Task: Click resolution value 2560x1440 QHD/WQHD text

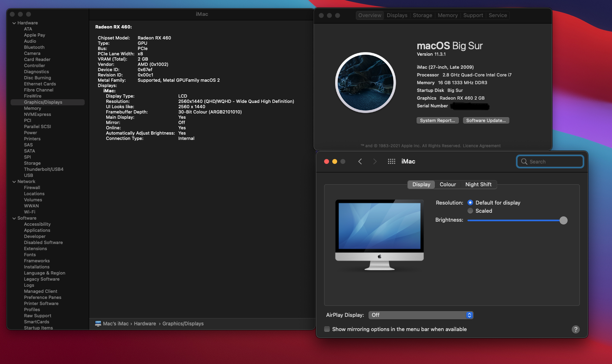Action: [236, 102]
